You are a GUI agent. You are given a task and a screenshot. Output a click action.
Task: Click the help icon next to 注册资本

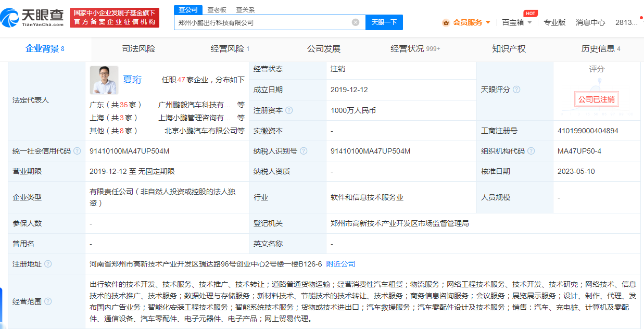[289, 110]
